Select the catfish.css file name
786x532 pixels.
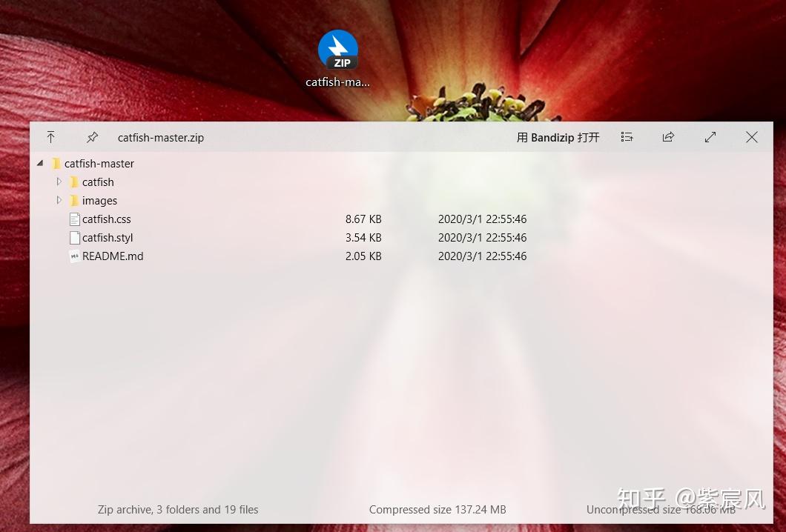(x=106, y=219)
